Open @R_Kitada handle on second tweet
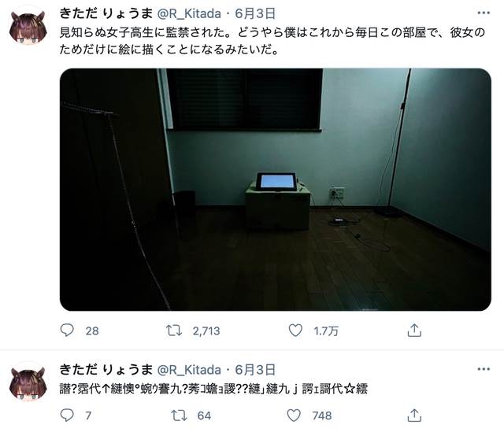This screenshot has width=504, height=432. [189, 370]
